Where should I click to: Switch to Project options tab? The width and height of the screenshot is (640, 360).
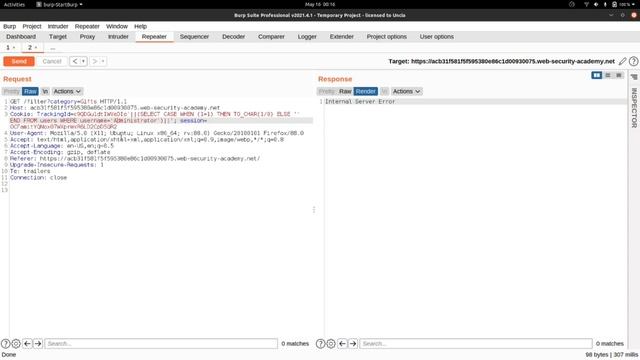coord(387,37)
